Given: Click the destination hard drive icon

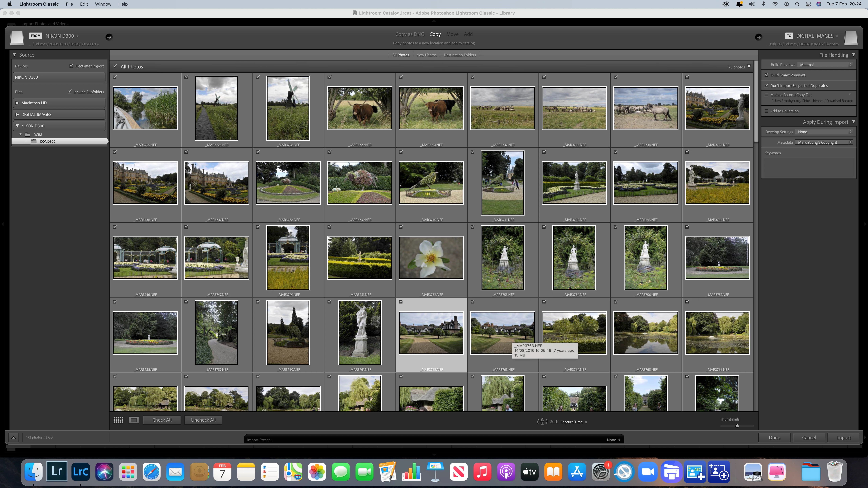Looking at the screenshot, I should click(851, 38).
